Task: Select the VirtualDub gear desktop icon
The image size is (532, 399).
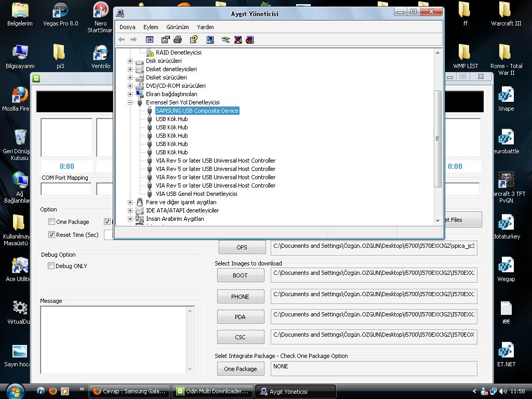Action: click(x=19, y=312)
